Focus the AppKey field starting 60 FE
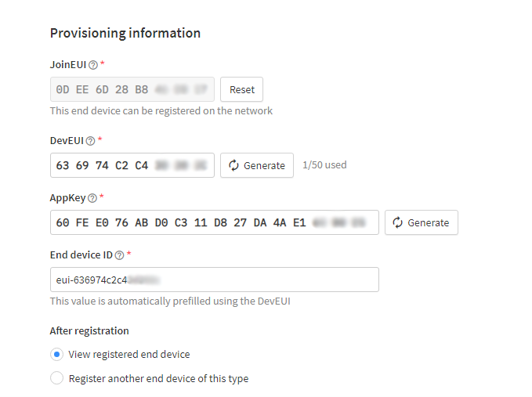 pos(215,222)
